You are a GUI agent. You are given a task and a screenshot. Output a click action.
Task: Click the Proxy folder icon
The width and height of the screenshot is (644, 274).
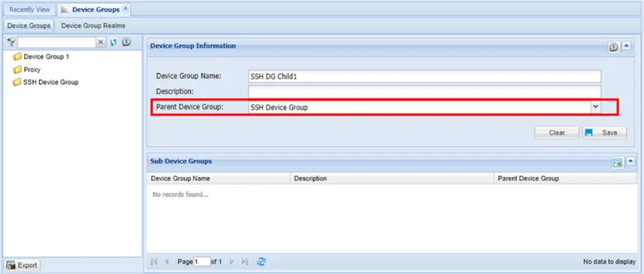tap(17, 69)
